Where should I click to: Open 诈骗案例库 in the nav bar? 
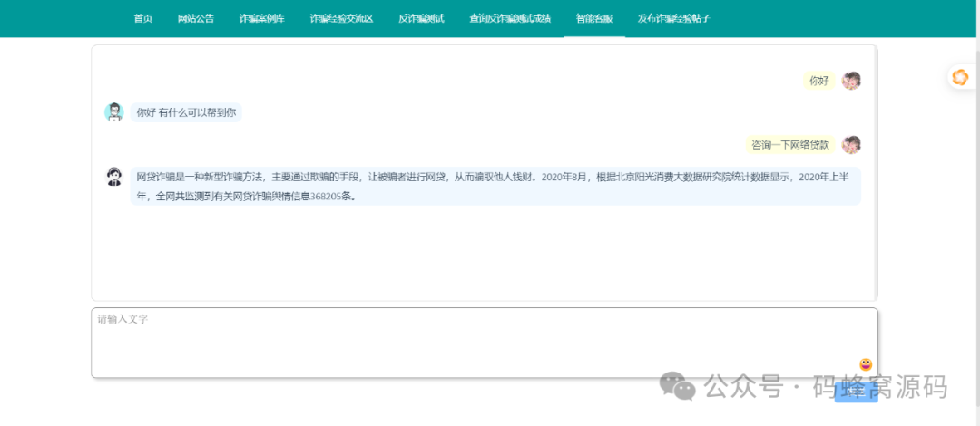(x=262, y=18)
